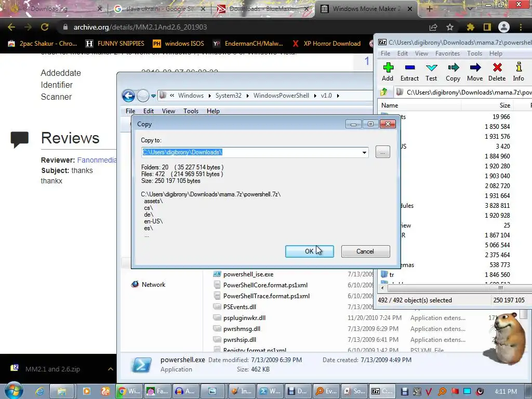Open the XP Horror Download bookmark
Image resolution: width=532 pixels, height=399 pixels.
click(x=326, y=44)
